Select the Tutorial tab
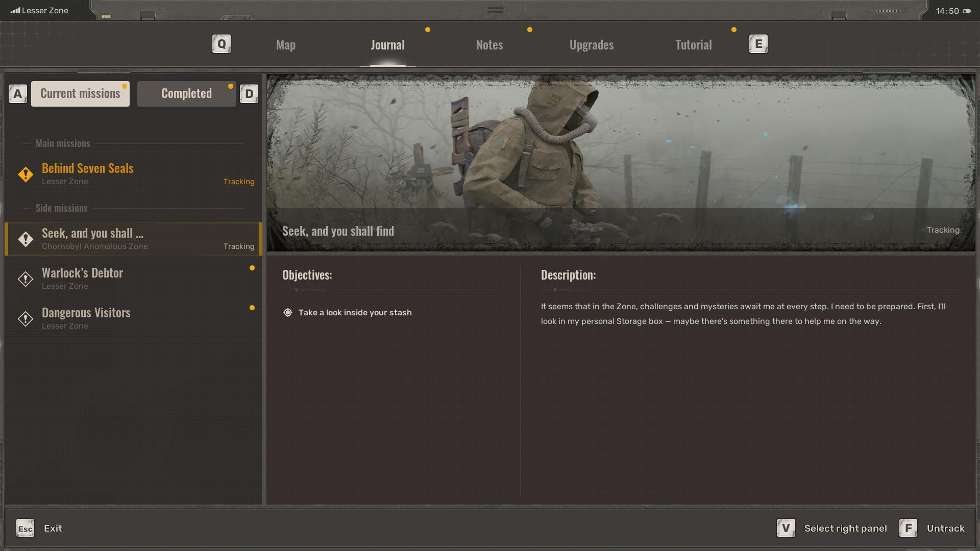Viewport: 980px width, 551px height. click(693, 44)
